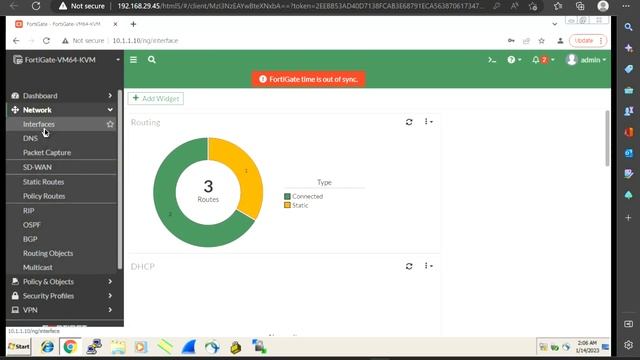Click the Connected legend swatch
Viewport: 640px width, 360px height.
tap(287, 197)
